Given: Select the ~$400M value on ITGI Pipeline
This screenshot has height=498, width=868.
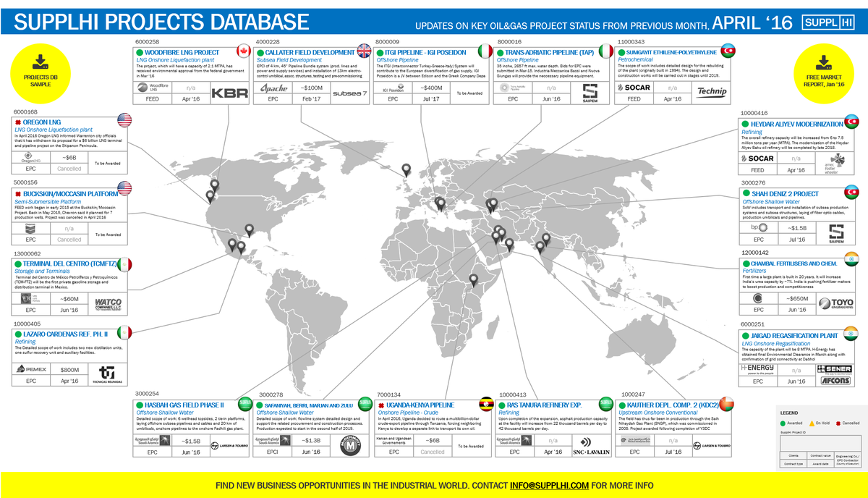Looking at the screenshot, I should pos(433,88).
